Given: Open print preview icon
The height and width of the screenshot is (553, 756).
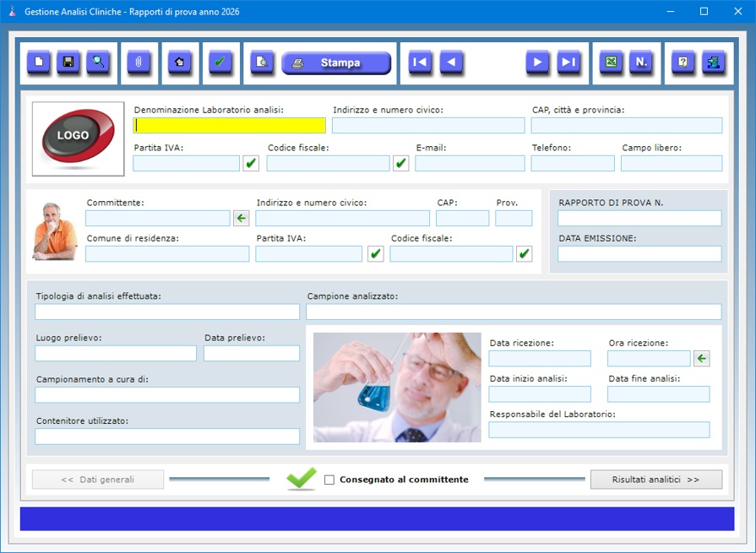Looking at the screenshot, I should coord(262,62).
